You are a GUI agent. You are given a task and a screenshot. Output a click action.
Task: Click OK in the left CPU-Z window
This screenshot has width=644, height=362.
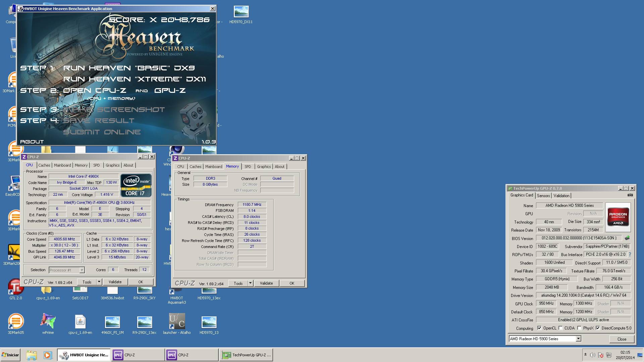pyautogui.click(x=141, y=282)
